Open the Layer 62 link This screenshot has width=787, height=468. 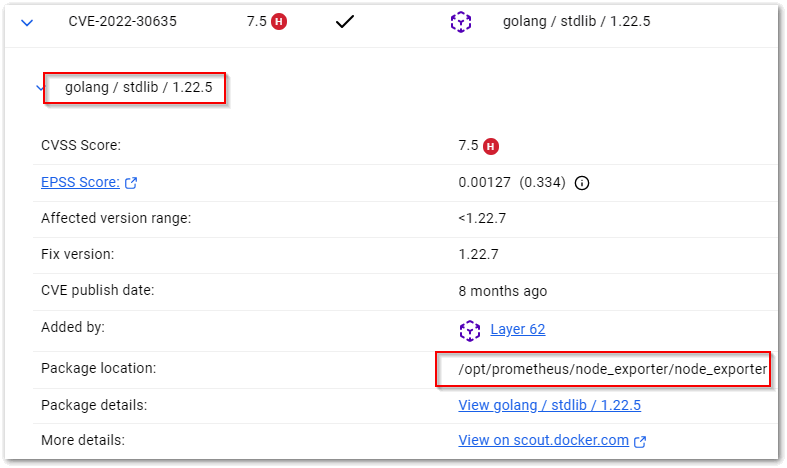(517, 329)
